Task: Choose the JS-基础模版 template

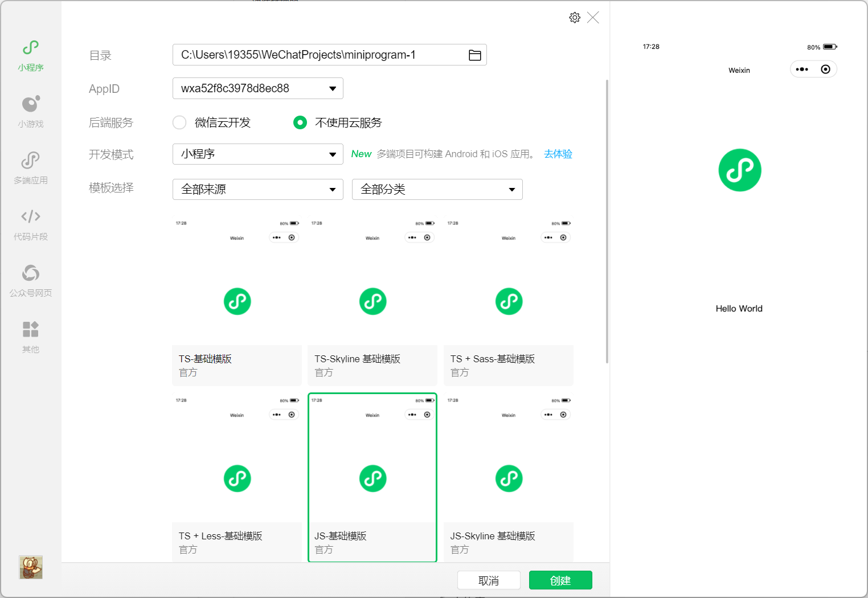Action: point(372,478)
